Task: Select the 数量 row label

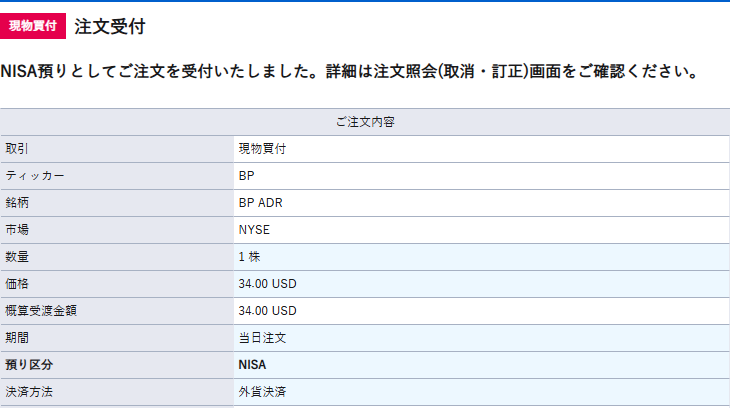Action: pos(17,257)
